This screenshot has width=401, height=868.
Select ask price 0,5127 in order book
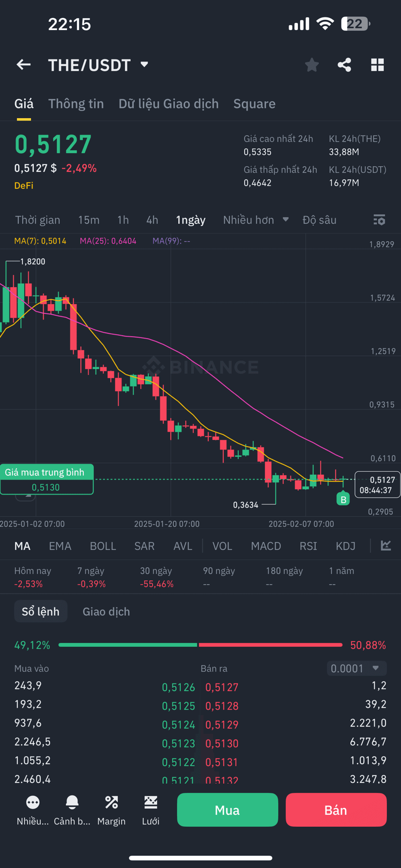click(222, 687)
